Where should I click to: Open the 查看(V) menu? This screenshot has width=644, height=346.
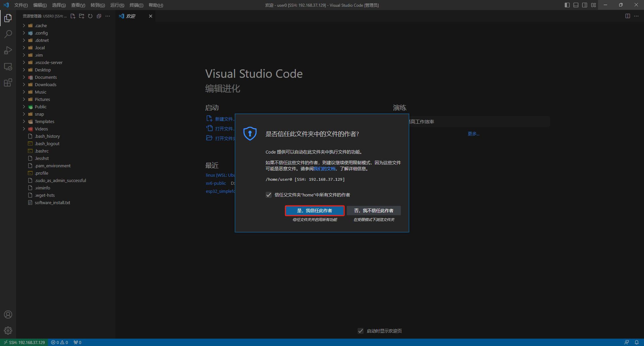click(x=78, y=5)
